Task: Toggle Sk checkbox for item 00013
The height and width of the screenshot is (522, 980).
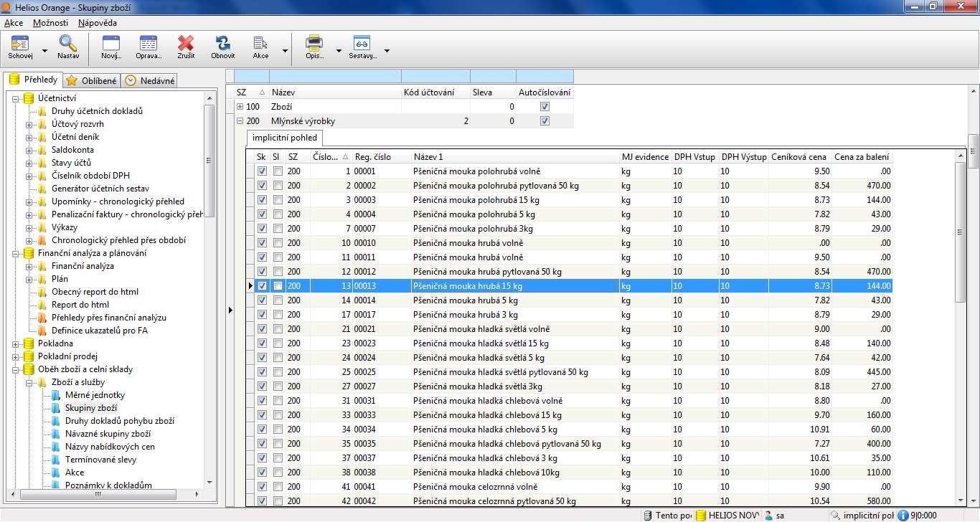Action: tap(262, 286)
